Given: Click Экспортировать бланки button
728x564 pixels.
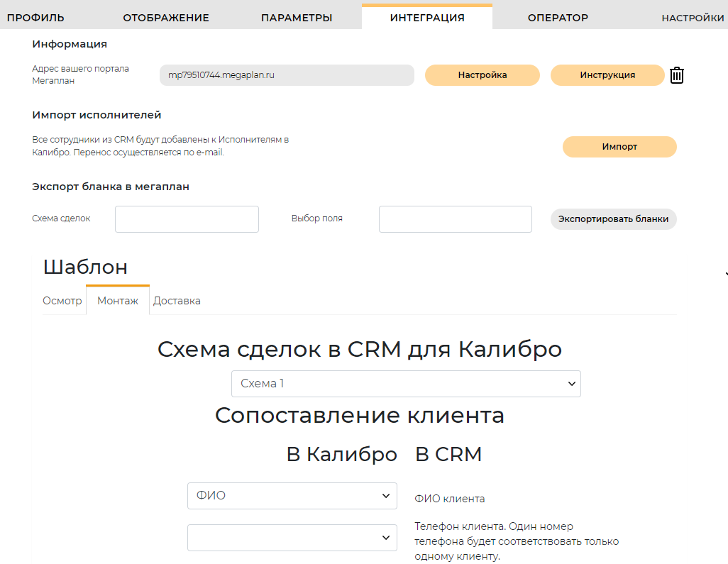Looking at the screenshot, I should (613, 219).
